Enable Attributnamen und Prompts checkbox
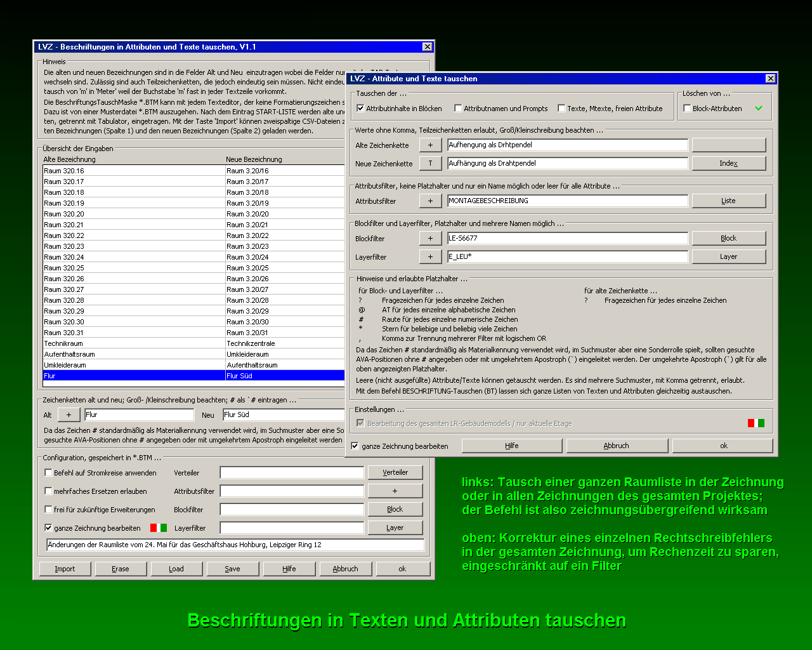Image resolution: width=812 pixels, height=650 pixels. pos(458,109)
